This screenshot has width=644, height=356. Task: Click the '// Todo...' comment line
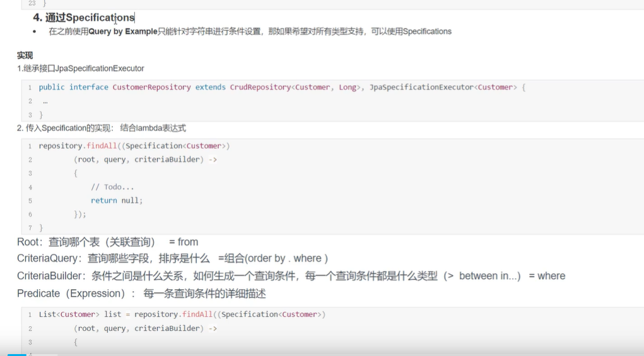click(112, 187)
